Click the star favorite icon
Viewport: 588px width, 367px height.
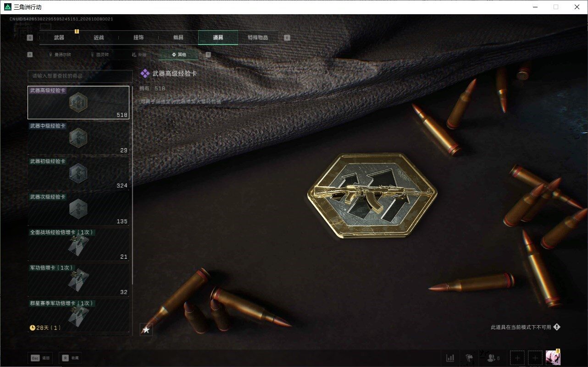(x=146, y=329)
